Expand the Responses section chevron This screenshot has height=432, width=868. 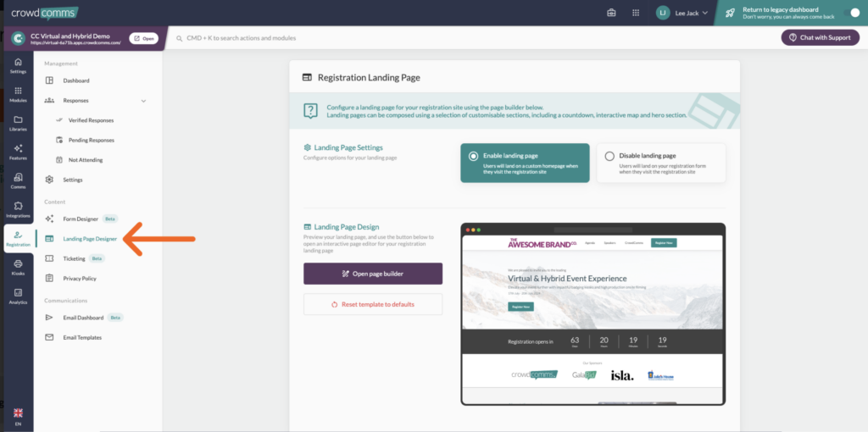tap(142, 101)
